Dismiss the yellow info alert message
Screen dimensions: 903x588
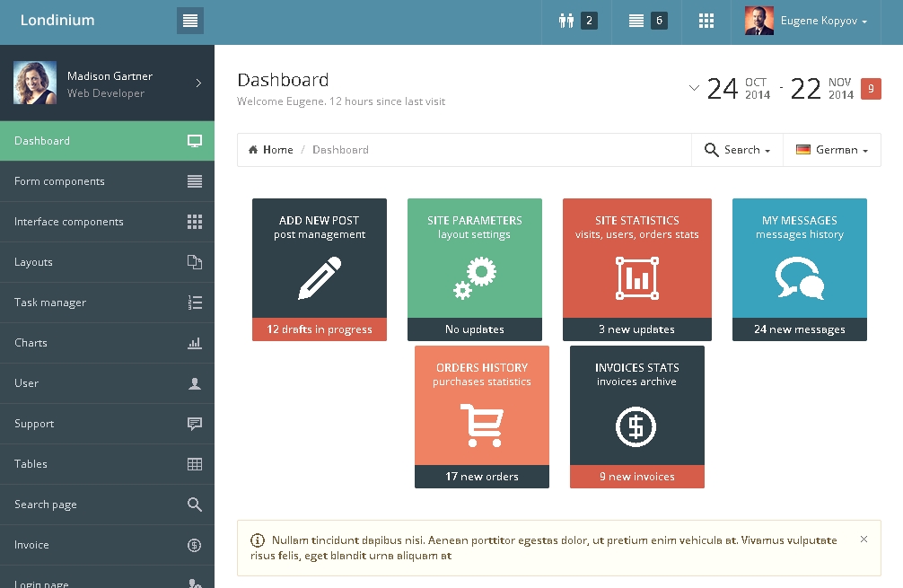(864, 540)
